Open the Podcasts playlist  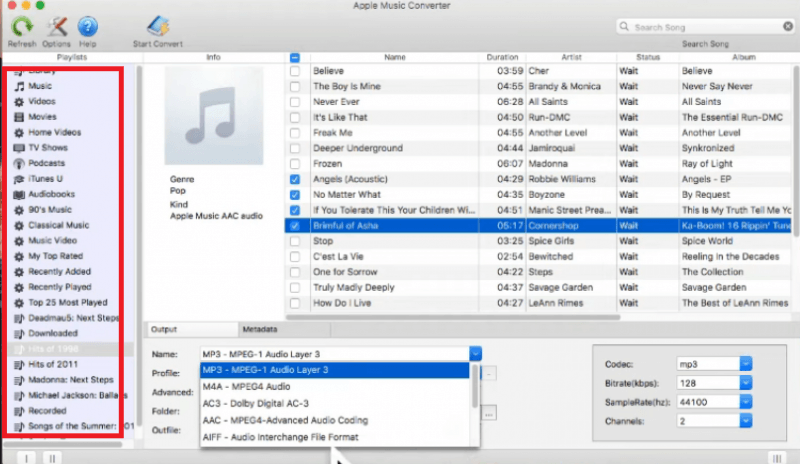pyautogui.click(x=46, y=163)
